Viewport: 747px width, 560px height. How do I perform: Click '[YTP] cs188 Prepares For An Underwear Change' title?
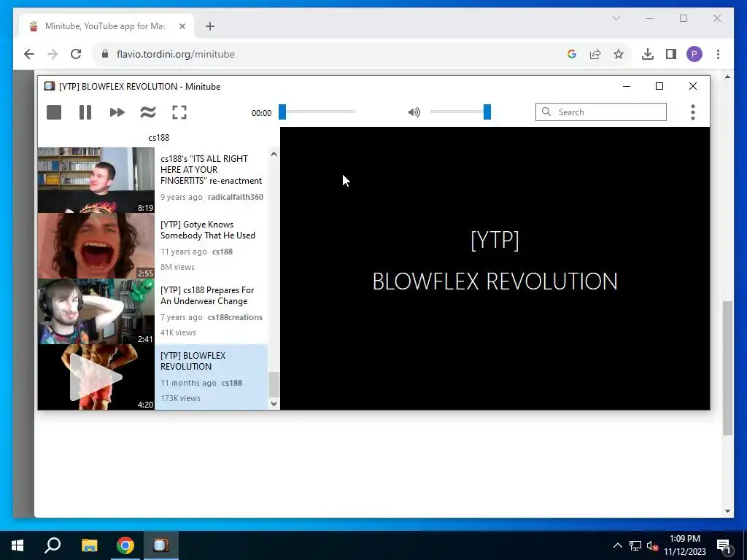(x=207, y=296)
